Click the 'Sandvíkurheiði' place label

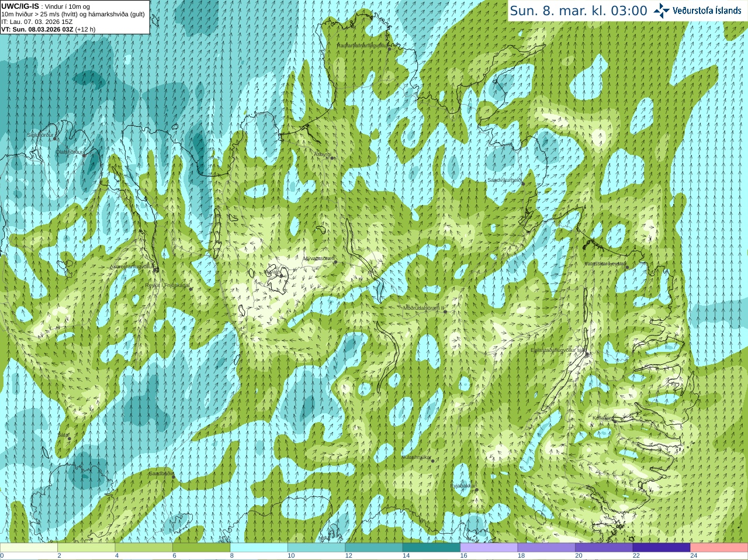[505, 180]
